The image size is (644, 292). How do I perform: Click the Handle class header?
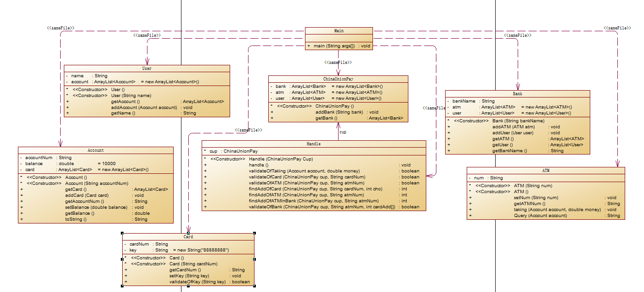[x=314, y=144]
